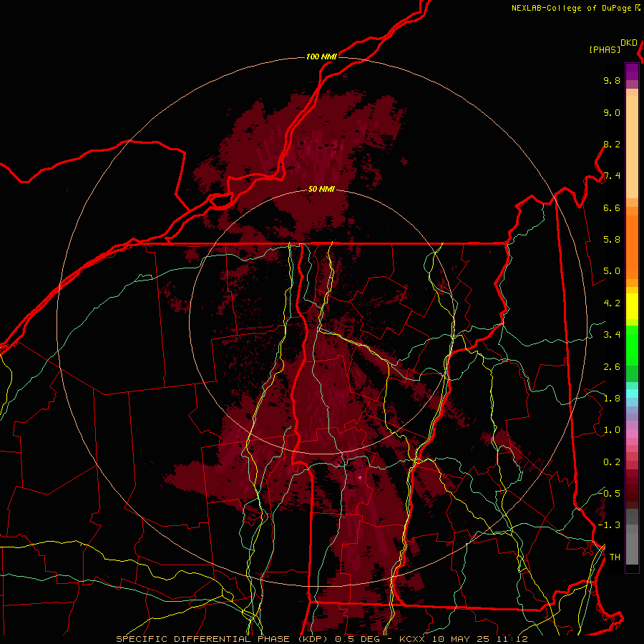Select the -0.5 scale value
The height and width of the screenshot is (644, 644).
(609, 493)
